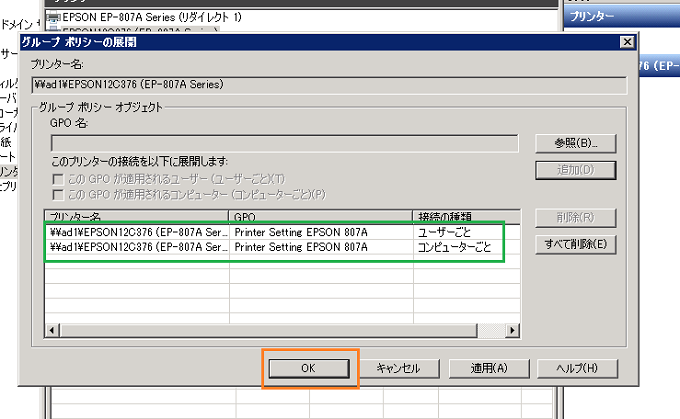Click the printer icon beside EPSON EP-807A Series
Screen dimensions: 680x419
point(53,18)
